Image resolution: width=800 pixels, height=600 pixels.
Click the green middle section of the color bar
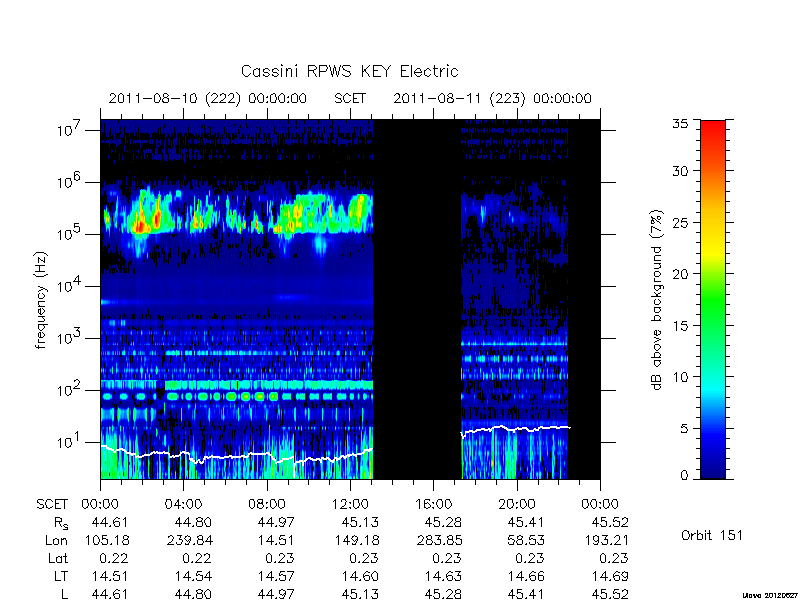(713, 301)
